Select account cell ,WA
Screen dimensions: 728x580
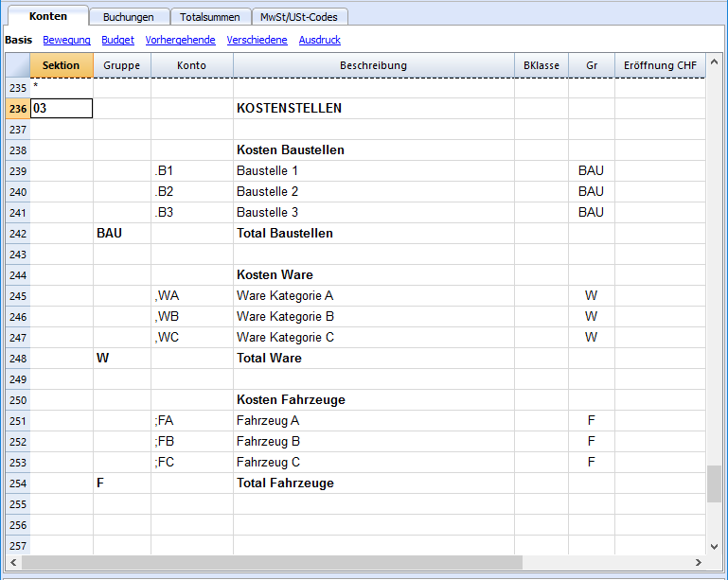192,295
